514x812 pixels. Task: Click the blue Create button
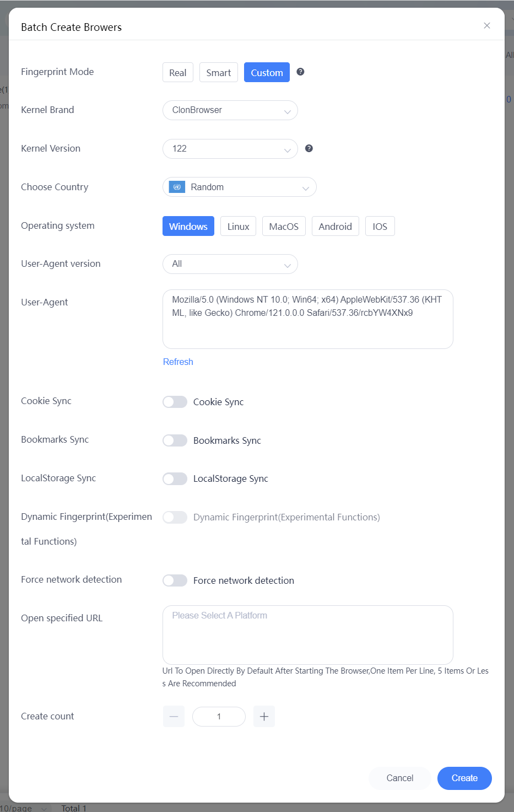(x=464, y=778)
